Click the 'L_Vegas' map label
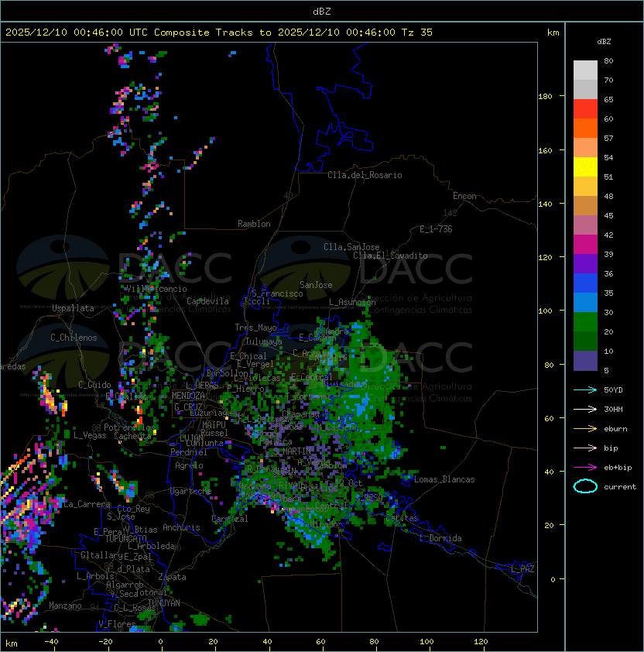The width and height of the screenshot is (644, 652). tap(90, 435)
